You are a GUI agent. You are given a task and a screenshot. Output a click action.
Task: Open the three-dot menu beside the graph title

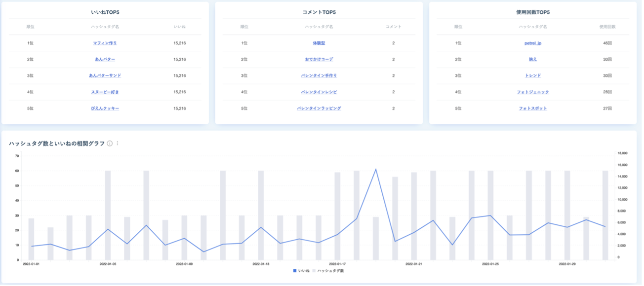(x=118, y=143)
